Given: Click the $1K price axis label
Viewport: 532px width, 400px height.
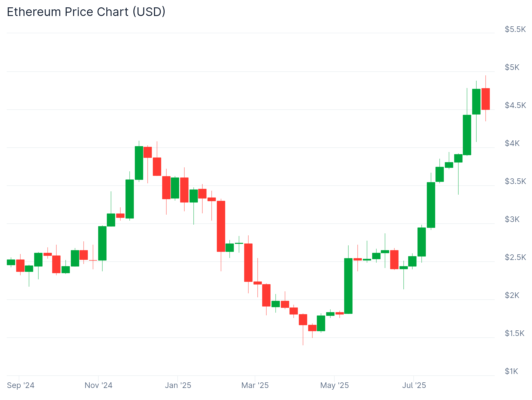Looking at the screenshot, I should tap(511, 371).
